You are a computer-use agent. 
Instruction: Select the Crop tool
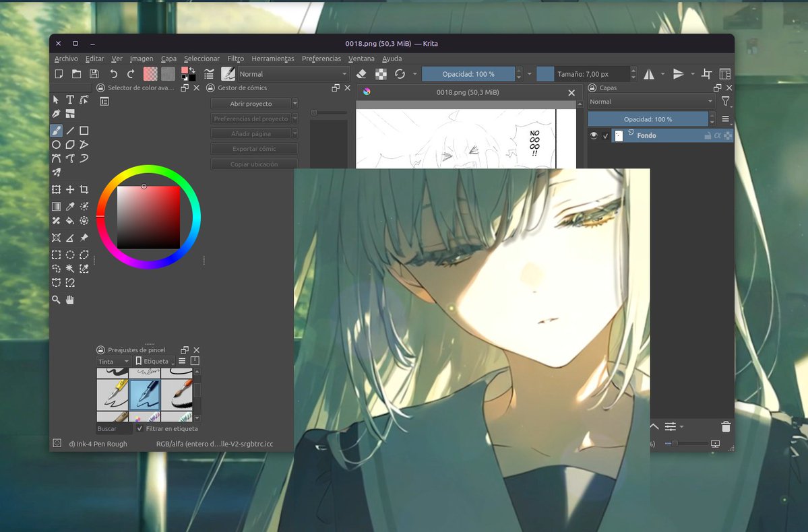pyautogui.click(x=84, y=189)
